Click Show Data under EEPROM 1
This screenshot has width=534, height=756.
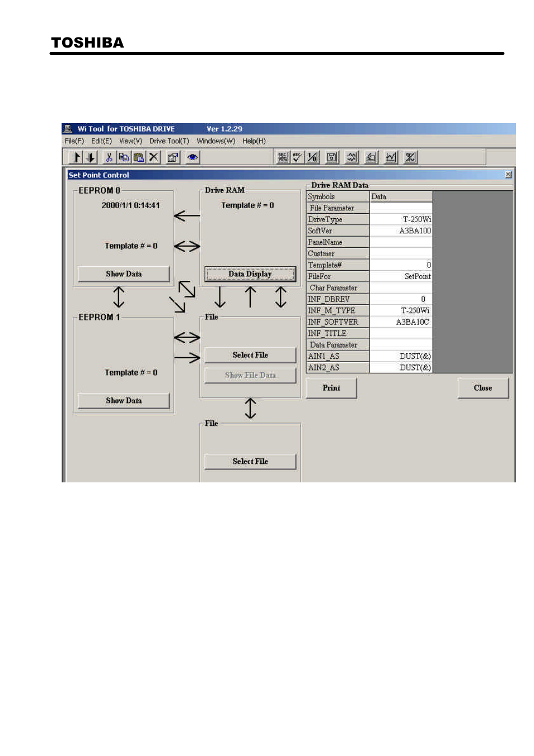[124, 401]
